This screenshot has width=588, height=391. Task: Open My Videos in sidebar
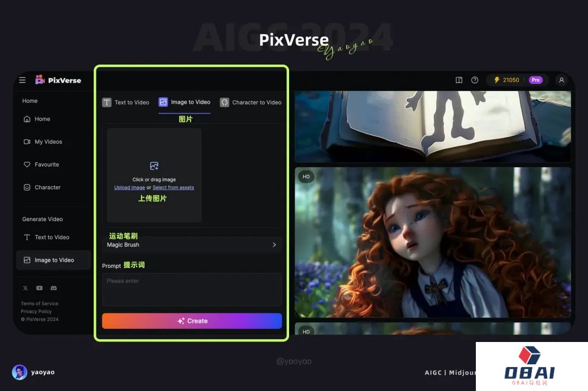pos(53,142)
